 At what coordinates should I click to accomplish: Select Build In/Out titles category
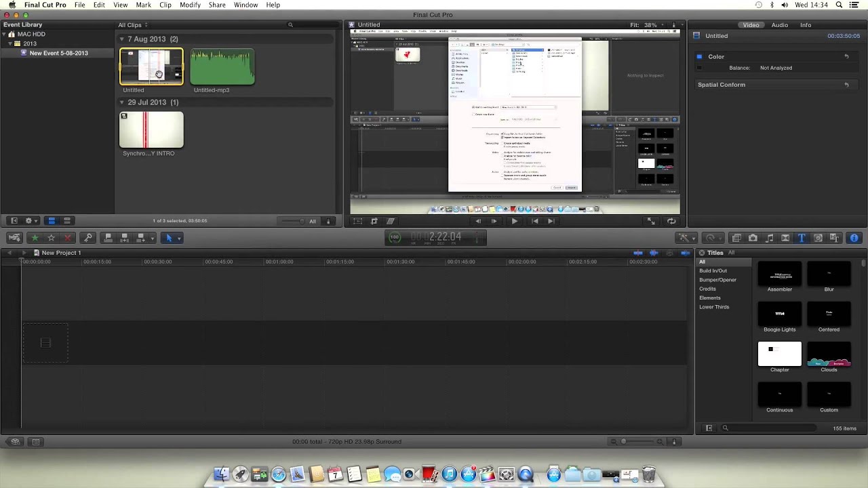[x=713, y=271]
